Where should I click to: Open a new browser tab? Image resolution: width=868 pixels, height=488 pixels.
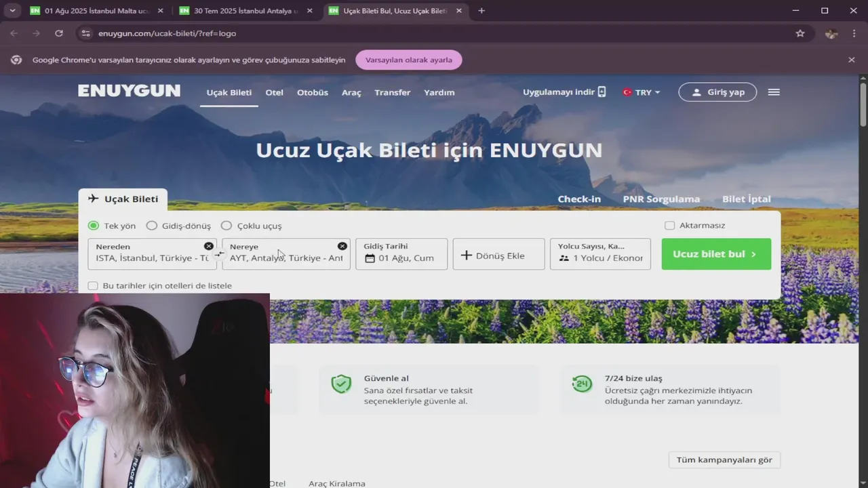click(x=481, y=11)
